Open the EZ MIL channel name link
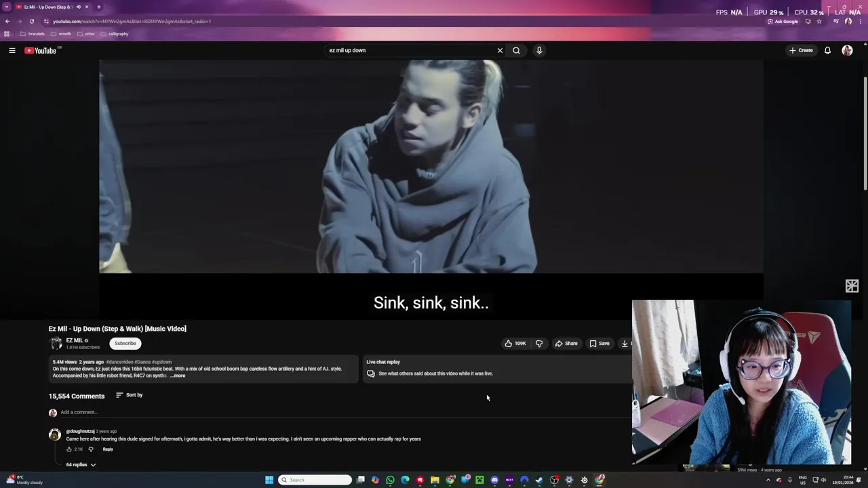This screenshot has width=868, height=488. (x=75, y=340)
